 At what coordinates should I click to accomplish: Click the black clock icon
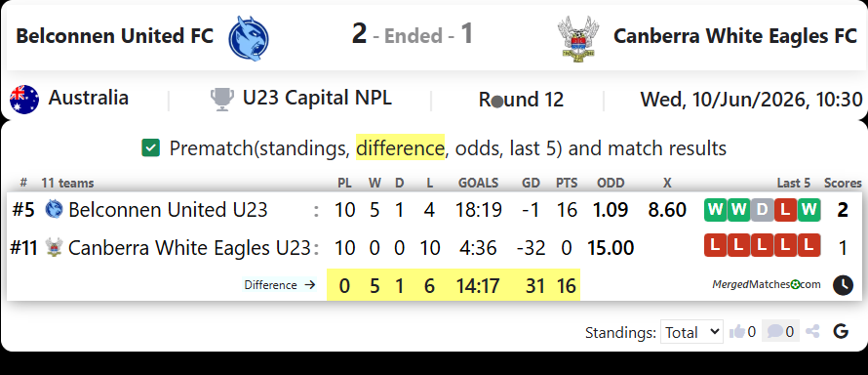(843, 285)
